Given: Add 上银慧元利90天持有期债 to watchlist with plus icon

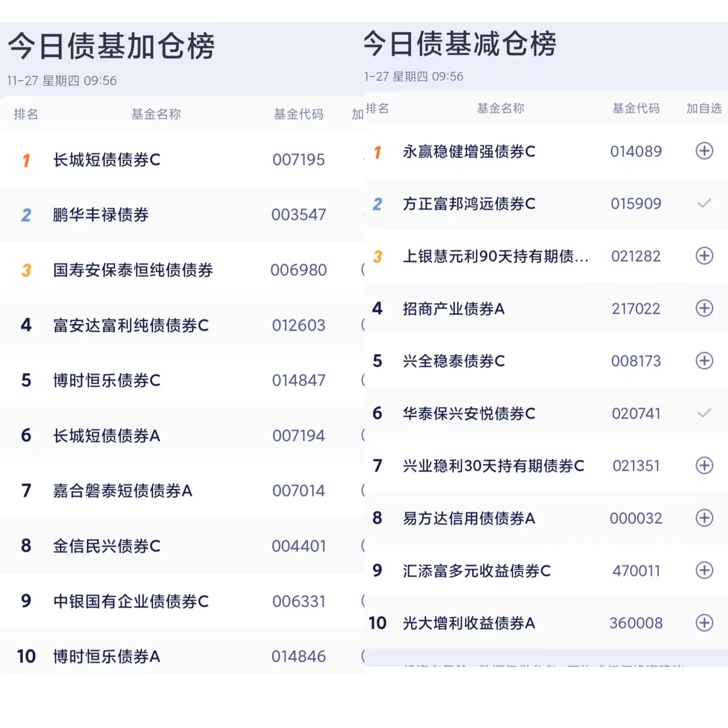Looking at the screenshot, I should 704,256.
